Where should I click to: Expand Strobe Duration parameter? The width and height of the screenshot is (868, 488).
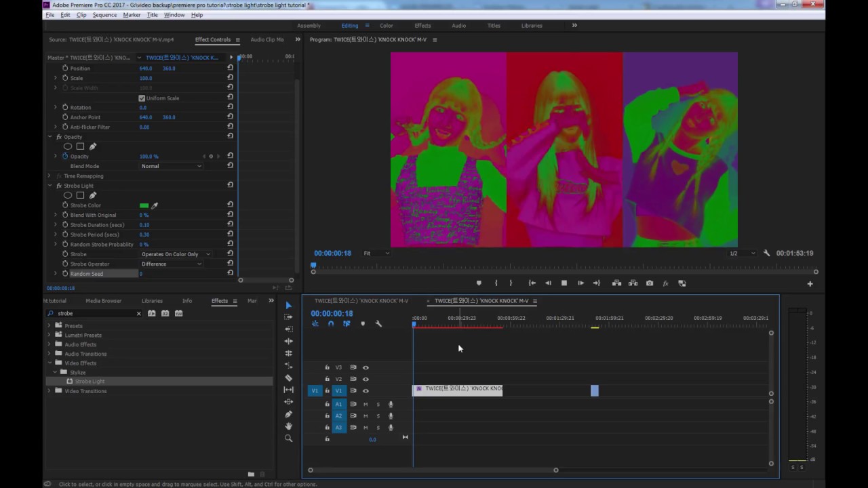point(56,225)
